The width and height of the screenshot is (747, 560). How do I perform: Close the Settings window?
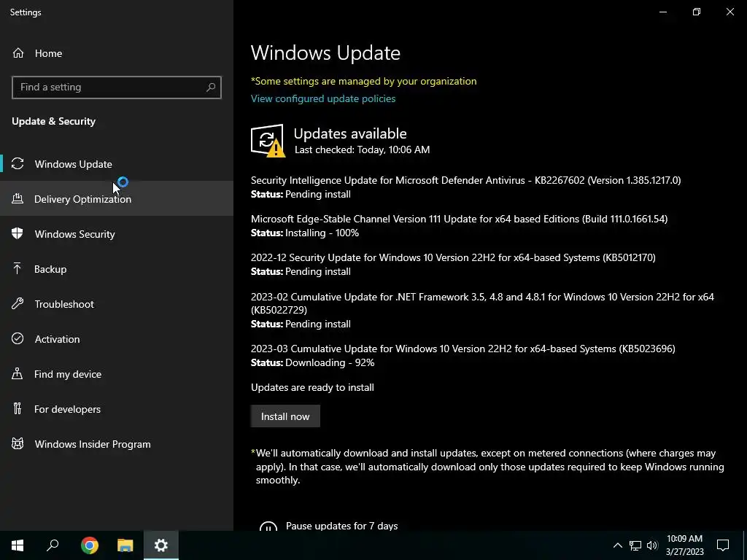coord(729,12)
